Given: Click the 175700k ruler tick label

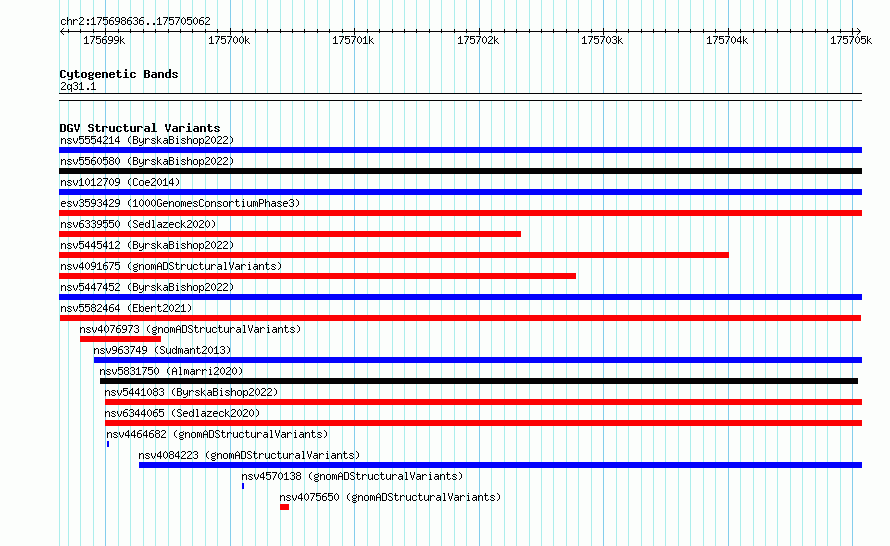Looking at the screenshot, I should 229,40.
